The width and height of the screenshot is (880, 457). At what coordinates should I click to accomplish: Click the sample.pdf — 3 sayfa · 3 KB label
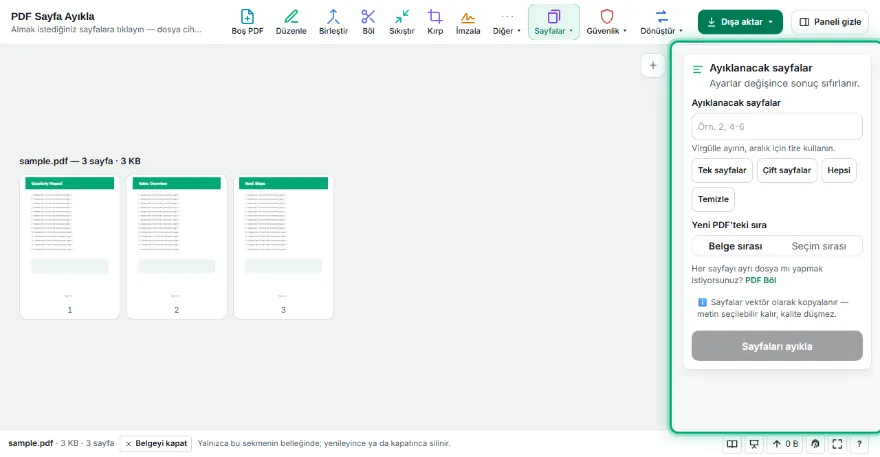(x=80, y=161)
